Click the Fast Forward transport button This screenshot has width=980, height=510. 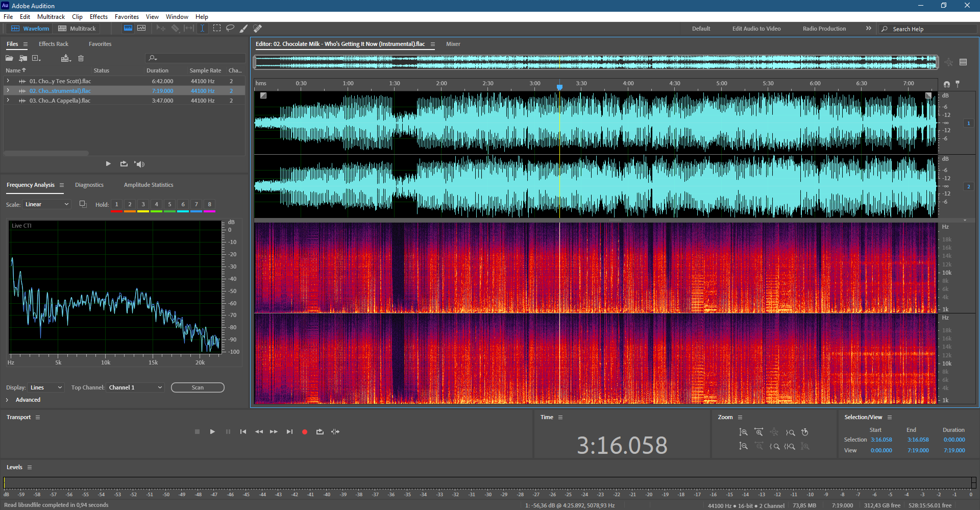pos(274,432)
